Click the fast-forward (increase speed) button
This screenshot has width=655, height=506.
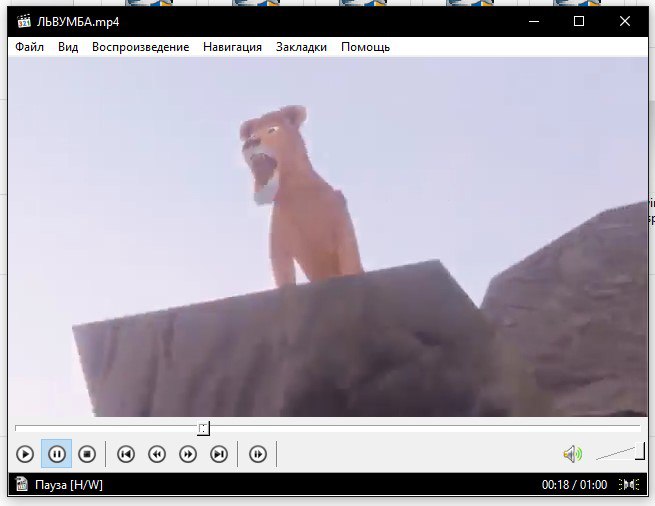click(188, 454)
